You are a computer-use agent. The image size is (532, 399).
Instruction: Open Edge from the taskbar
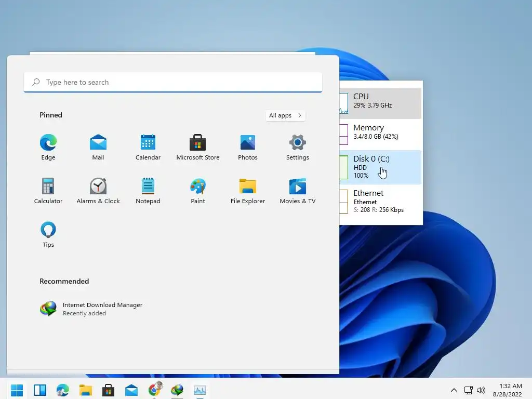(63, 390)
